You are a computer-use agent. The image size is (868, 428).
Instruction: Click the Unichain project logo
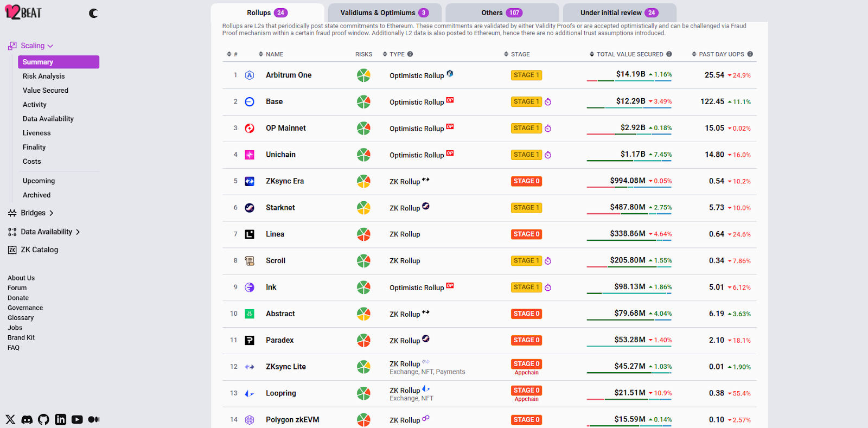(250, 155)
